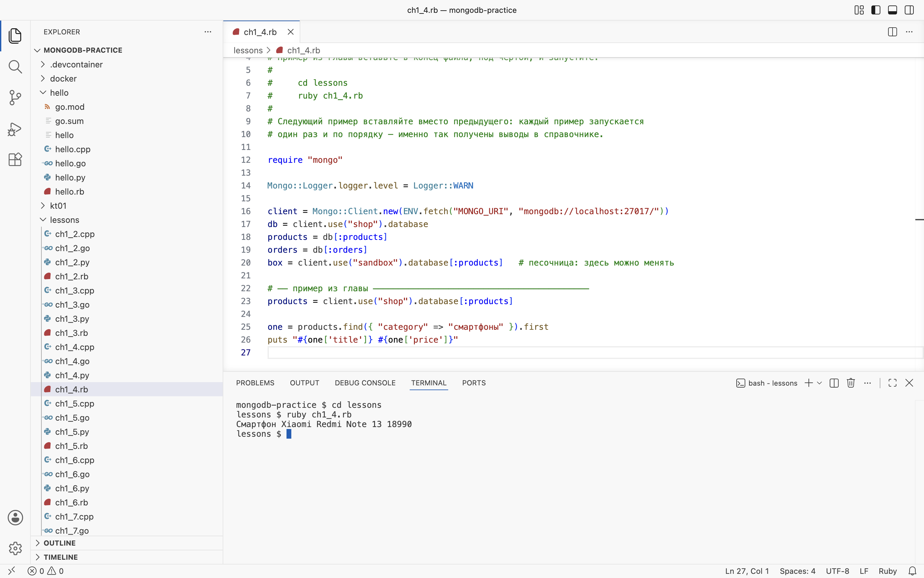Change file encoding UTF-8
Image resolution: width=924 pixels, height=578 pixels.
(837, 571)
